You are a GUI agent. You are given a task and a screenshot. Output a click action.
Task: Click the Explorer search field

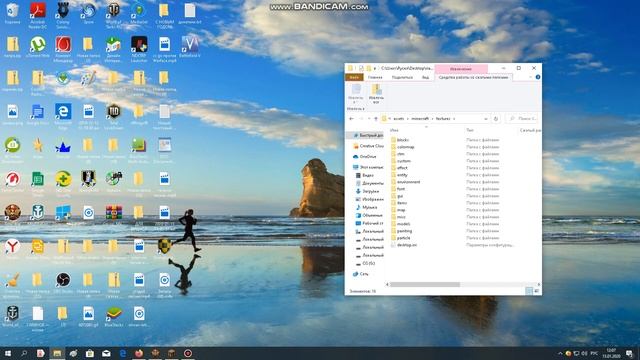522,118
